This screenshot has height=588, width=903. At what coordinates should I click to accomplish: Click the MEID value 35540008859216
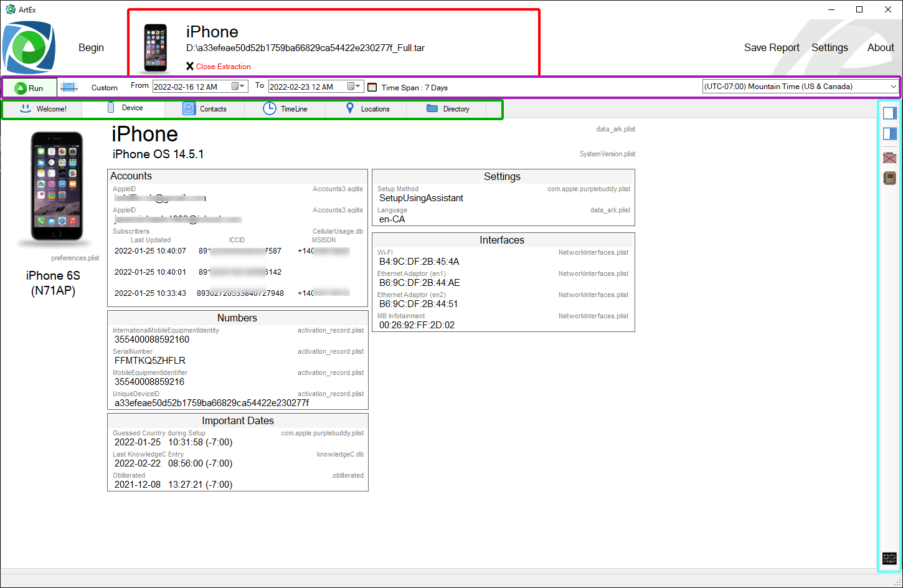149,382
